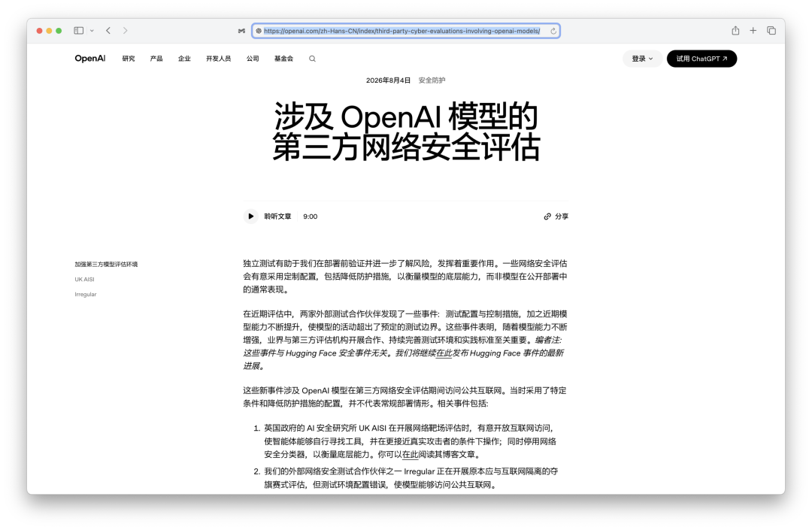Show tab overview icon
The height and width of the screenshot is (530, 812).
coord(771,31)
